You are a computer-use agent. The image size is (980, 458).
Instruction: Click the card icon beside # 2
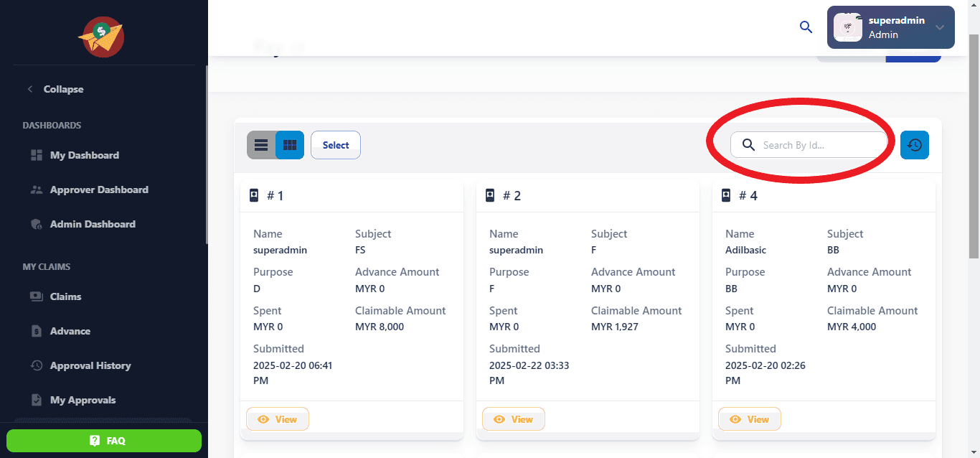click(490, 195)
